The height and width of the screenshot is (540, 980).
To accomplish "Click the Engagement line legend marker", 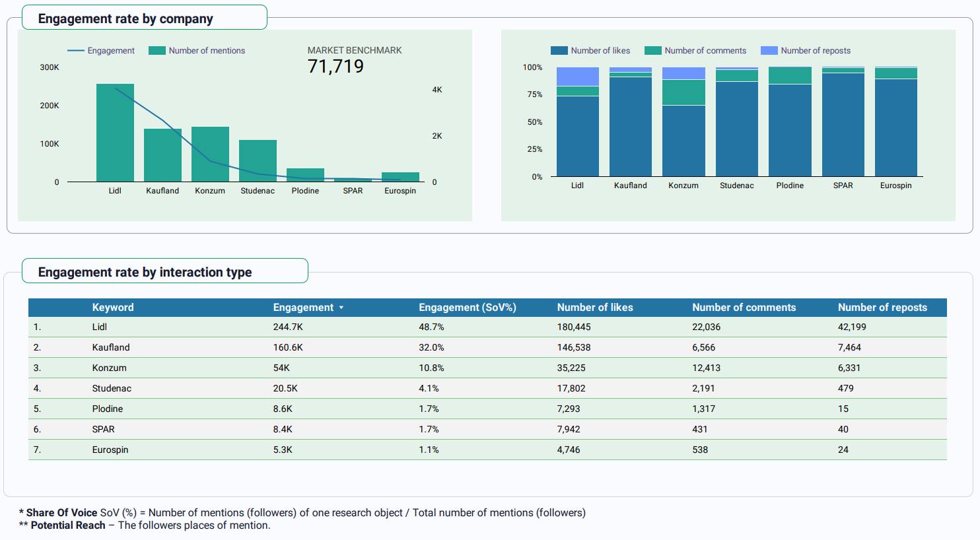I will pyautogui.click(x=76, y=51).
